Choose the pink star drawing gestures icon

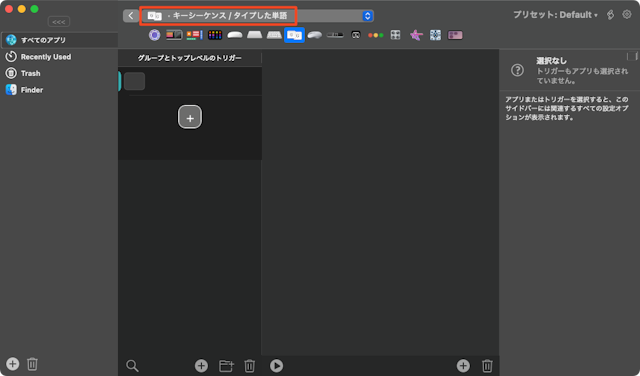(x=416, y=35)
